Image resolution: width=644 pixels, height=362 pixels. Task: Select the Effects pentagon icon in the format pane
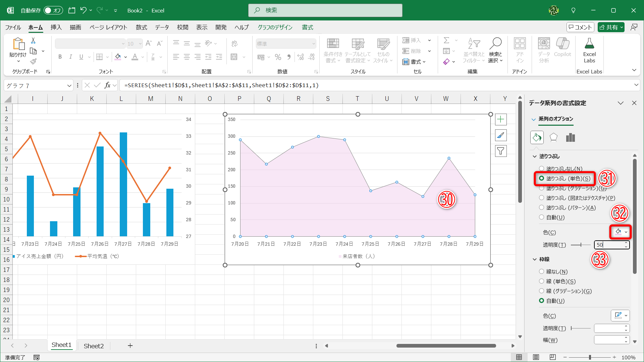pyautogui.click(x=553, y=137)
